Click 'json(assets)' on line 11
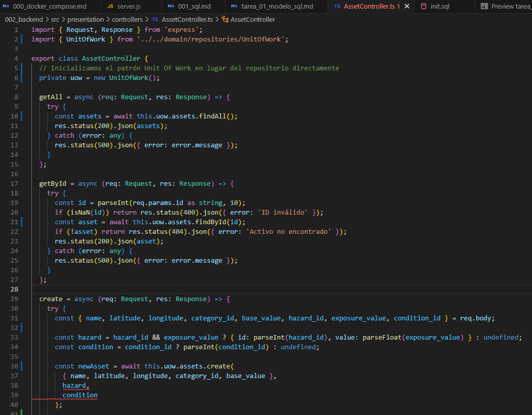Viewport: 532px width, 415px height. [140, 126]
